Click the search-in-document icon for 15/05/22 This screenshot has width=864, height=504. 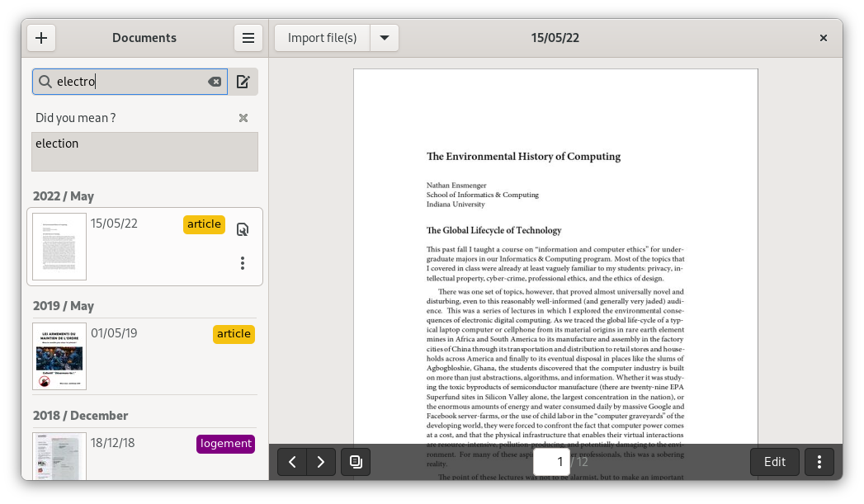(243, 229)
